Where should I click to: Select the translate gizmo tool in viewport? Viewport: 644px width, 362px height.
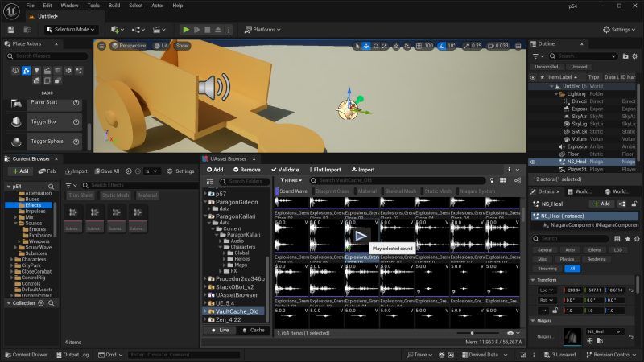tap(366, 46)
